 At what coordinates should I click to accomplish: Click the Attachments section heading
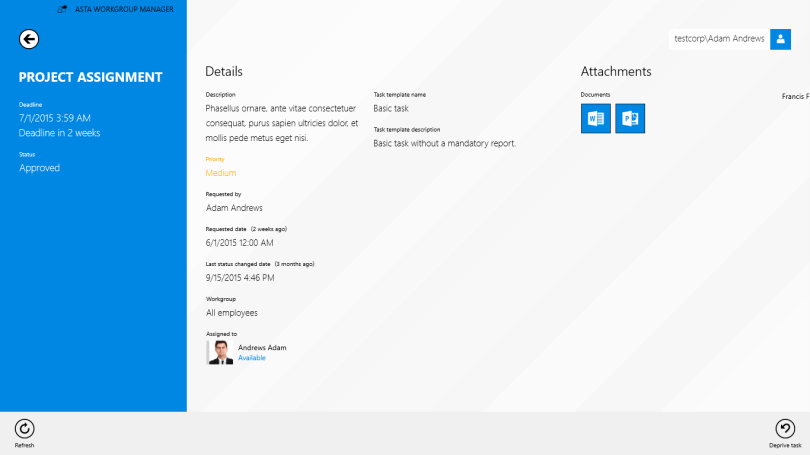pyautogui.click(x=616, y=71)
